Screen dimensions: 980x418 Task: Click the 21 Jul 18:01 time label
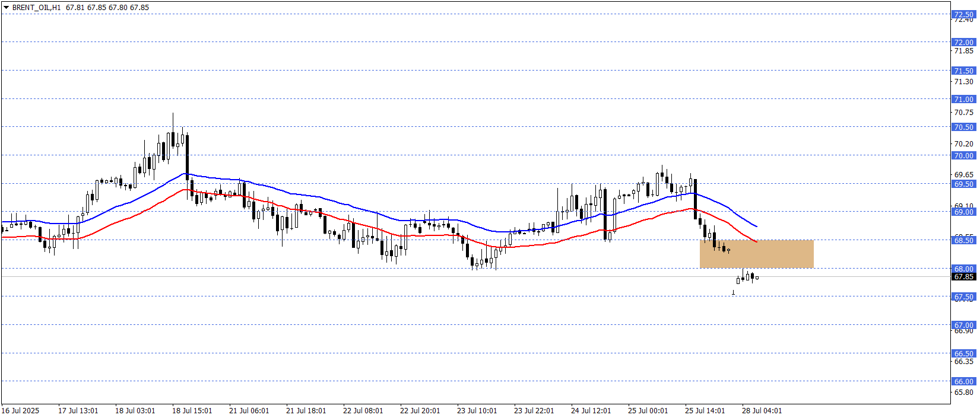pos(306,410)
